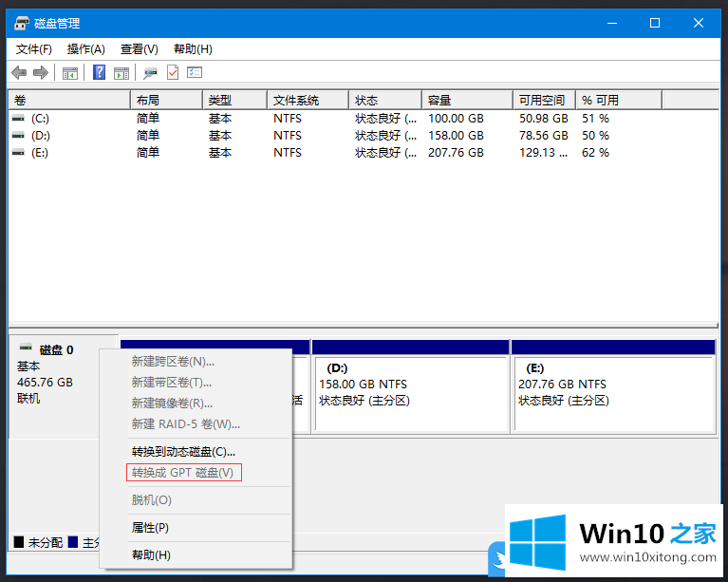Sort by the 容量 column header
The width and height of the screenshot is (728, 582).
(468, 101)
